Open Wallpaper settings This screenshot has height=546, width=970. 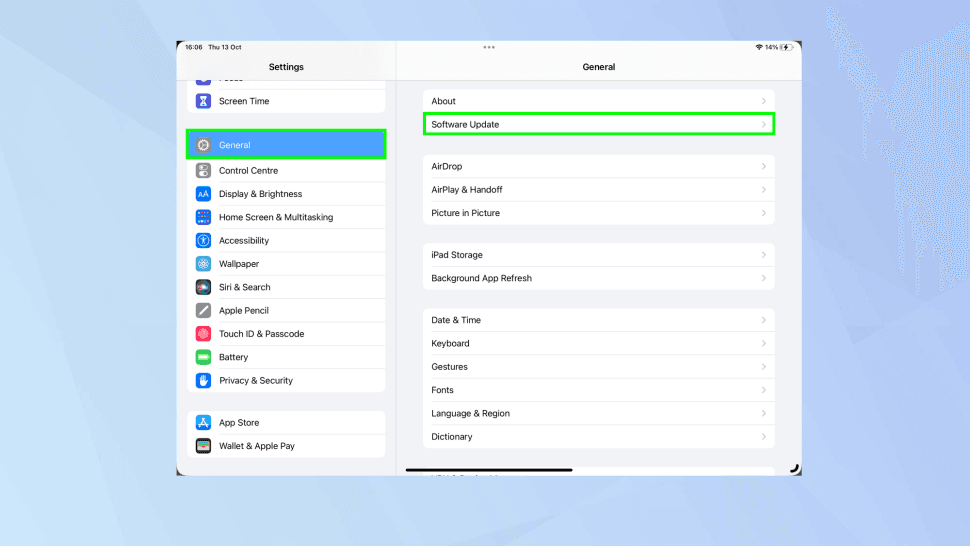tap(286, 264)
